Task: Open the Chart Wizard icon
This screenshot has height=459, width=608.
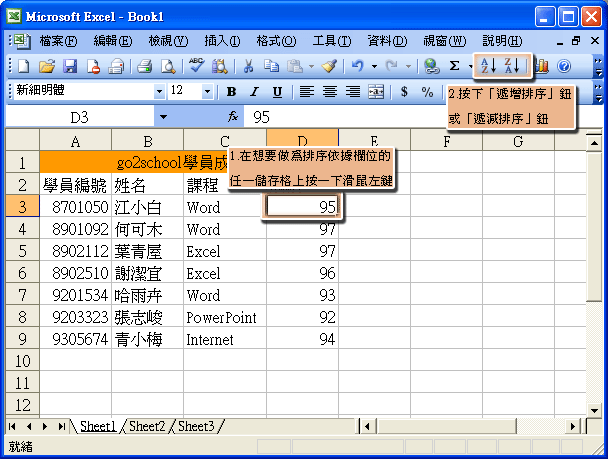Action: pyautogui.click(x=542, y=67)
